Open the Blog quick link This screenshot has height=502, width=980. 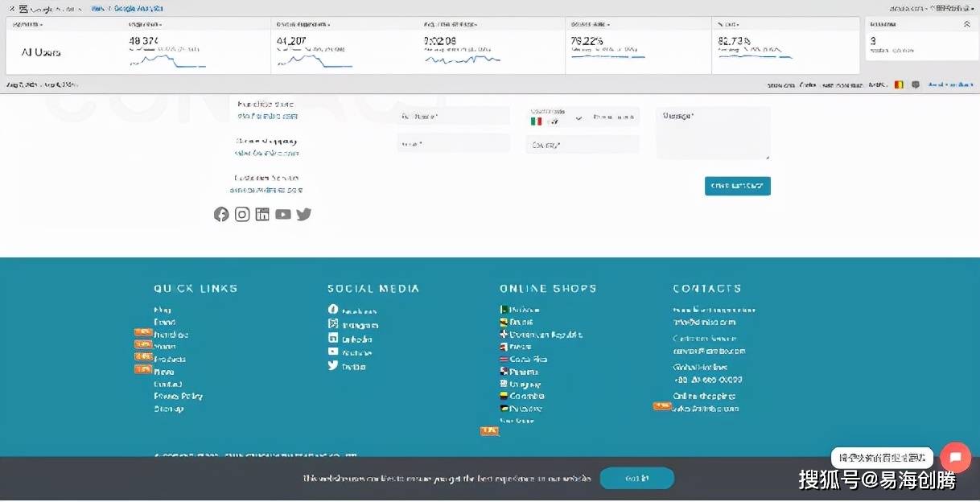(x=163, y=310)
